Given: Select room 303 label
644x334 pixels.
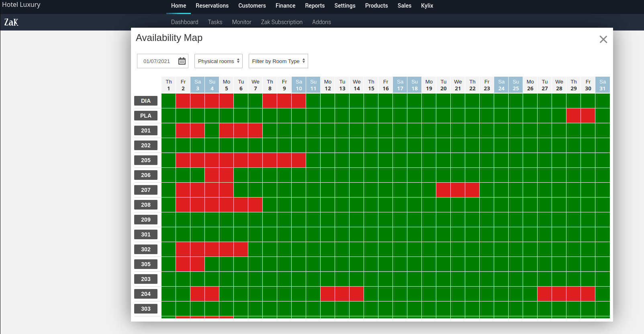Looking at the screenshot, I should click(x=146, y=309).
